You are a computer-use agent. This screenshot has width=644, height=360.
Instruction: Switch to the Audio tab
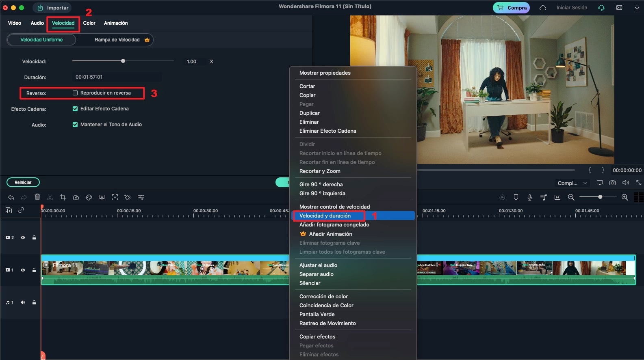[37, 23]
